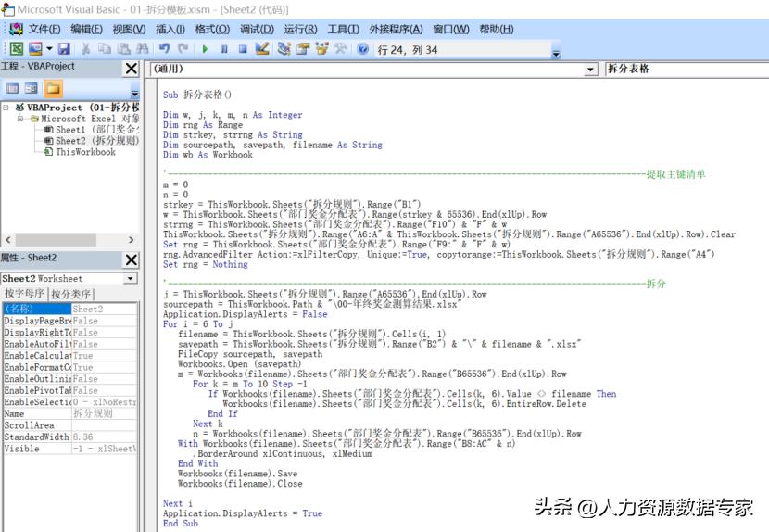Screen dimensions: 769x532
Task: Open Visual Basic Help question icon
Action: [363, 48]
